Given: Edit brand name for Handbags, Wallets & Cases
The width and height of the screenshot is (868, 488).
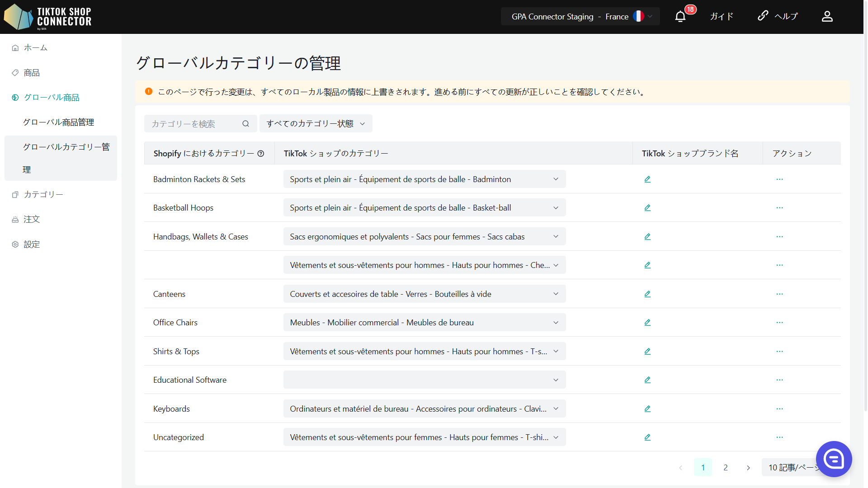Looking at the screenshot, I should click(647, 237).
